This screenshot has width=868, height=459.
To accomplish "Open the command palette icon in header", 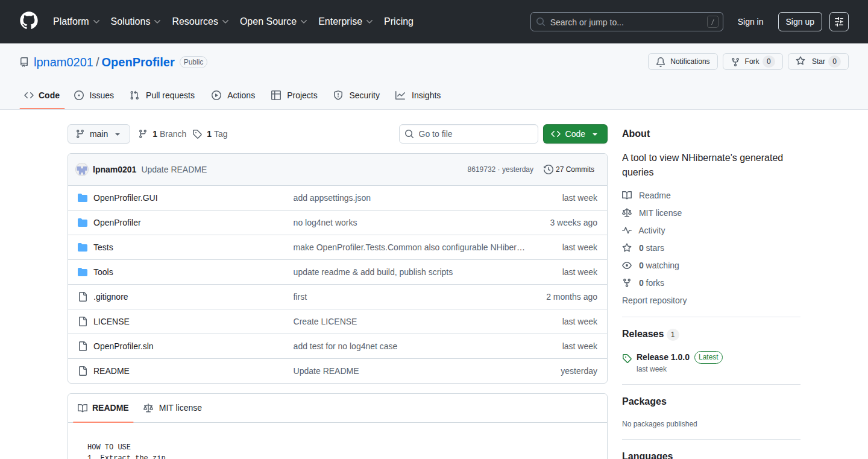I will click(x=838, y=22).
